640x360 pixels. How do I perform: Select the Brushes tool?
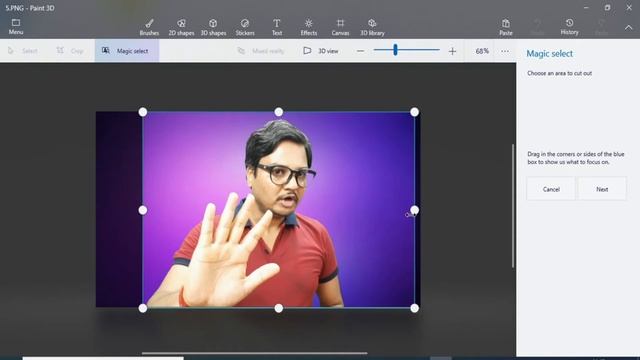click(x=149, y=27)
